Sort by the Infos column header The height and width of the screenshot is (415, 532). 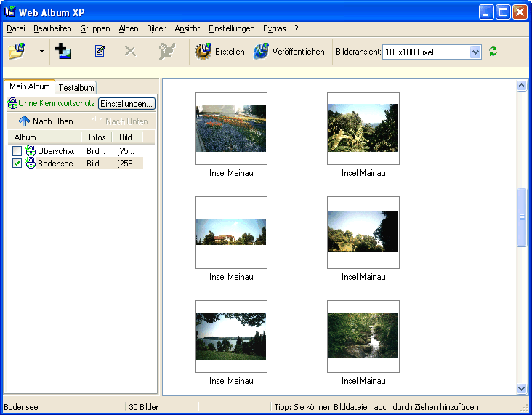pos(97,137)
